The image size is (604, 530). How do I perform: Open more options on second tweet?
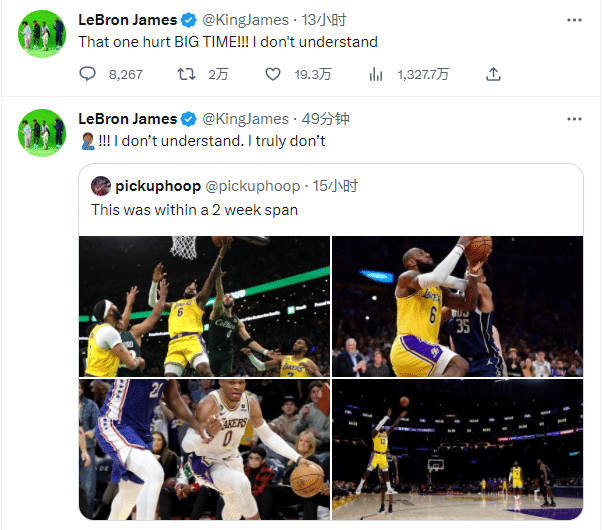[x=571, y=119]
